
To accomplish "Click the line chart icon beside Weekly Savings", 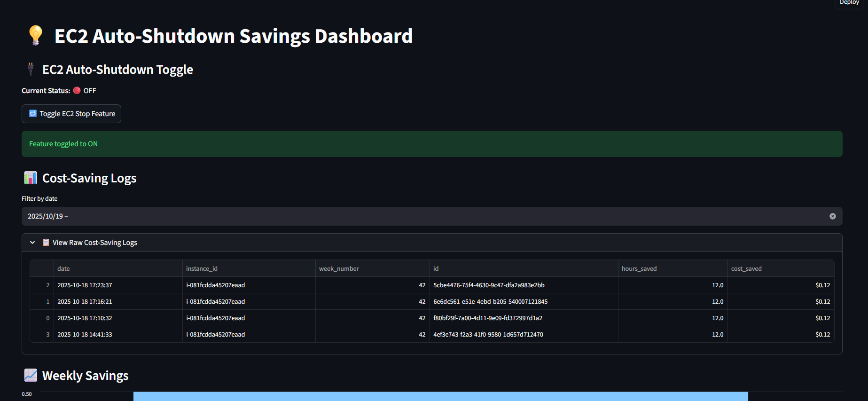I will click(x=31, y=375).
